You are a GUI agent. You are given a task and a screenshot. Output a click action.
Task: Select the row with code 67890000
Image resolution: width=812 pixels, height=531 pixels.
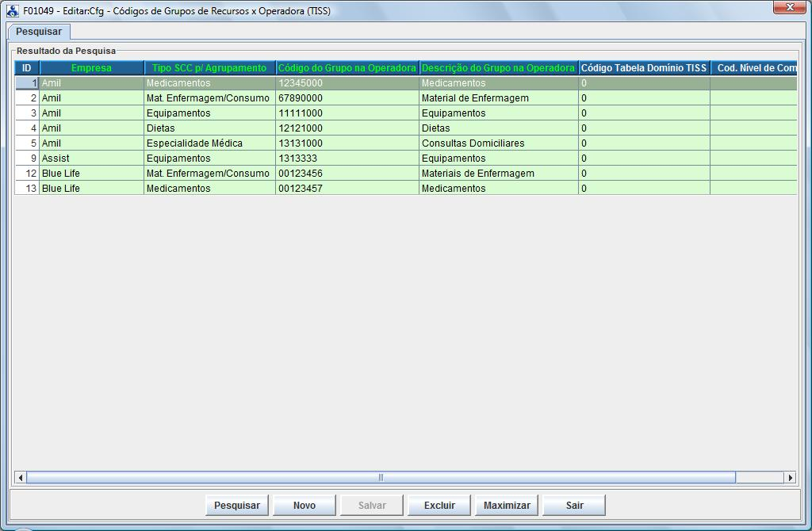(347, 98)
